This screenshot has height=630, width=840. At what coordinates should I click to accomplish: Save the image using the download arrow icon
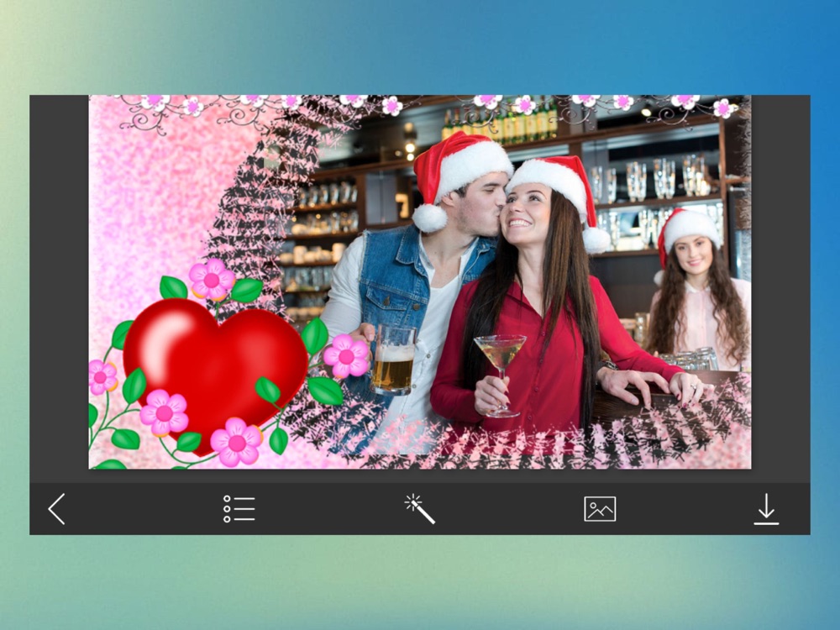(x=767, y=509)
